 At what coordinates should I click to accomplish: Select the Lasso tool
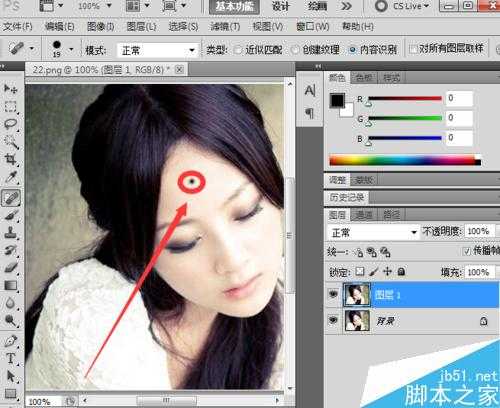[11, 124]
